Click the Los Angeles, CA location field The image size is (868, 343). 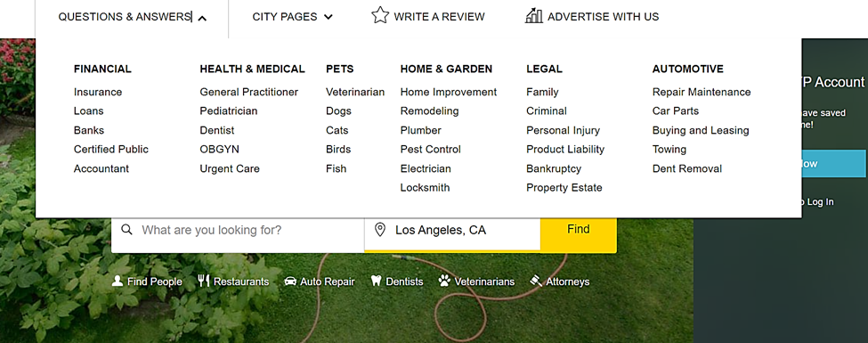coord(452,230)
